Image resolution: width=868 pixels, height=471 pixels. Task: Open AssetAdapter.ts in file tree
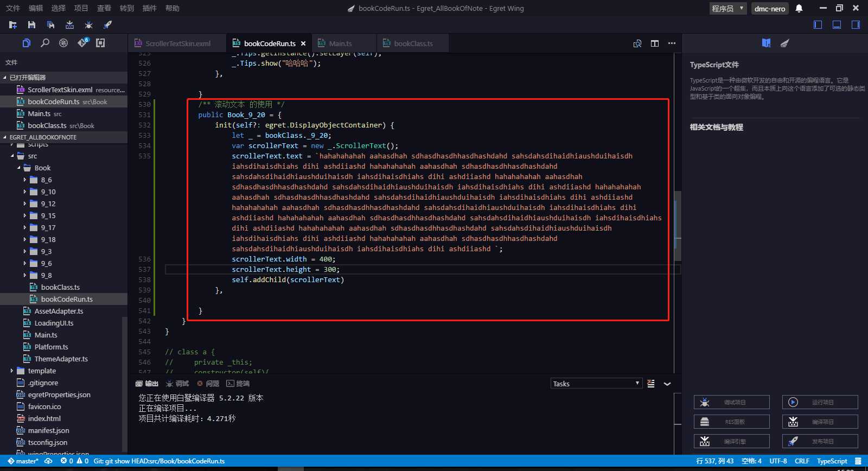(x=59, y=311)
